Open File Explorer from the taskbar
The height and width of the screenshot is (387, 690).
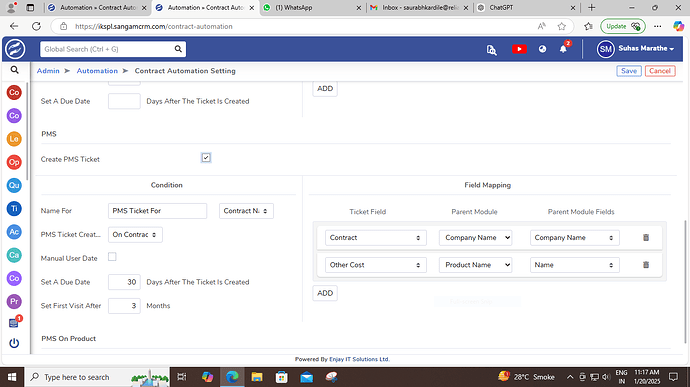(257, 377)
